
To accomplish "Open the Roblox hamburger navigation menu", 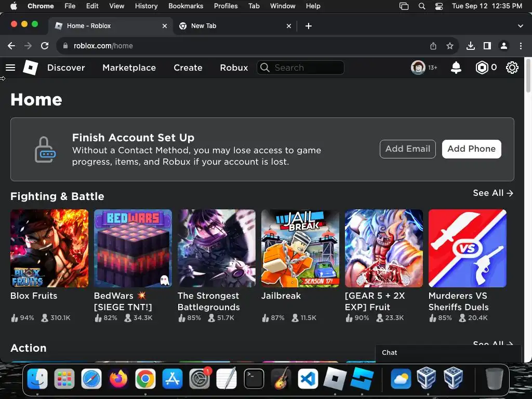I will tap(10, 68).
